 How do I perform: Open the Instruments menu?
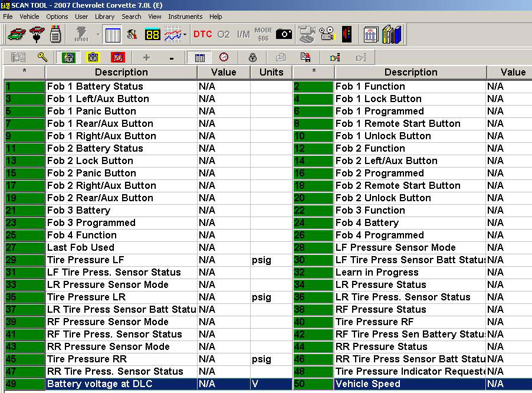(185, 17)
